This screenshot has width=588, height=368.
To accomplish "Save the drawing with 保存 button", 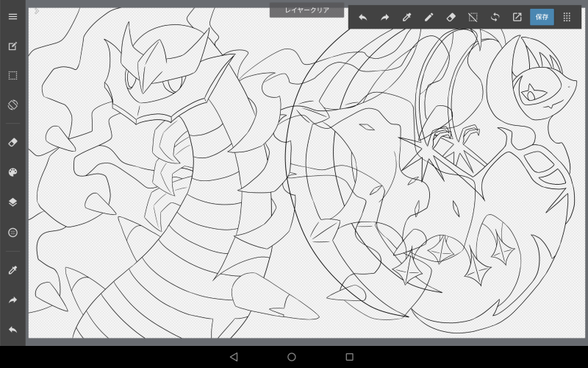I will pyautogui.click(x=542, y=17).
